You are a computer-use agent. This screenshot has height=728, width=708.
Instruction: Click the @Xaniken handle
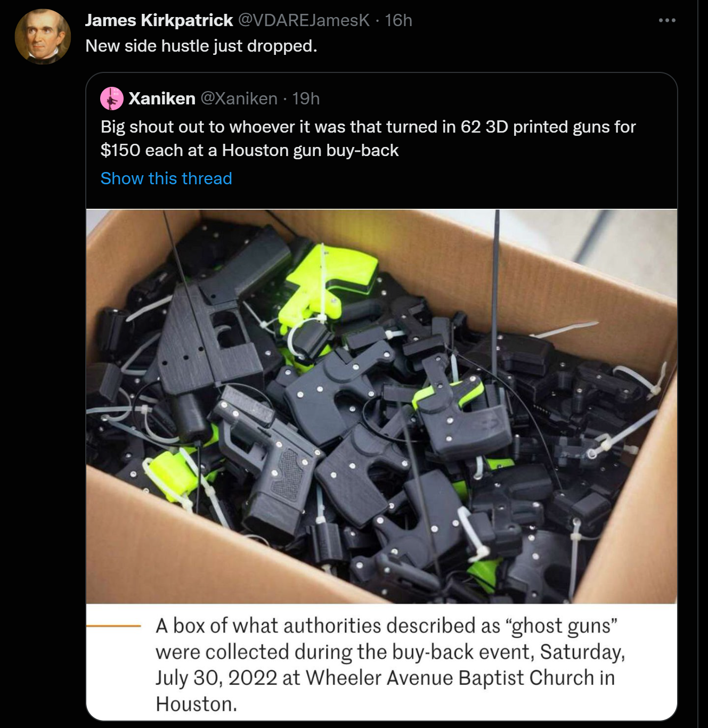(239, 99)
